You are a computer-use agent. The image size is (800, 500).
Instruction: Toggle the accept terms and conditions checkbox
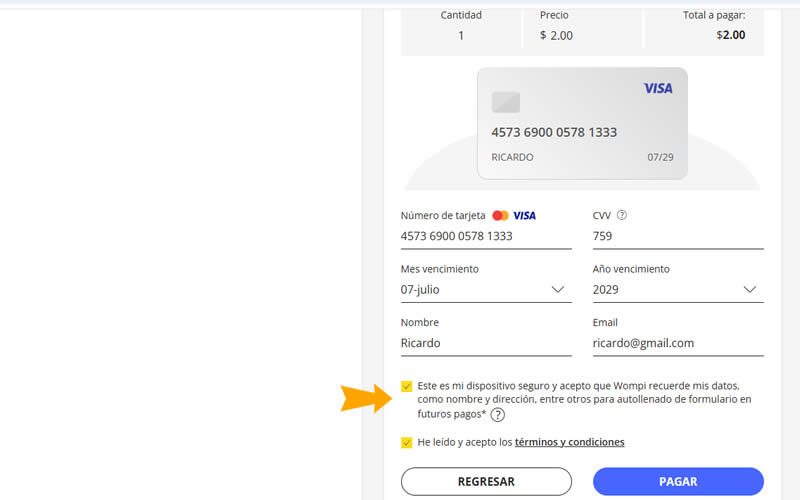click(406, 442)
